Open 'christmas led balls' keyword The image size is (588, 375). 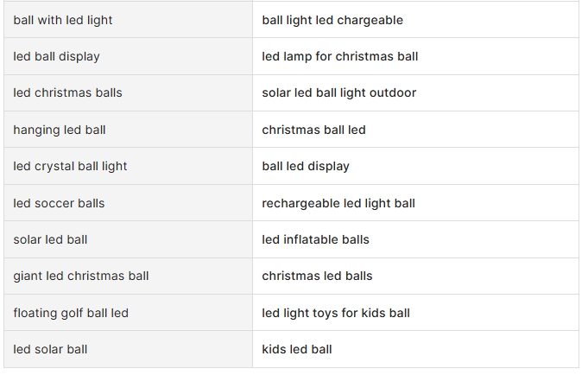tap(317, 276)
